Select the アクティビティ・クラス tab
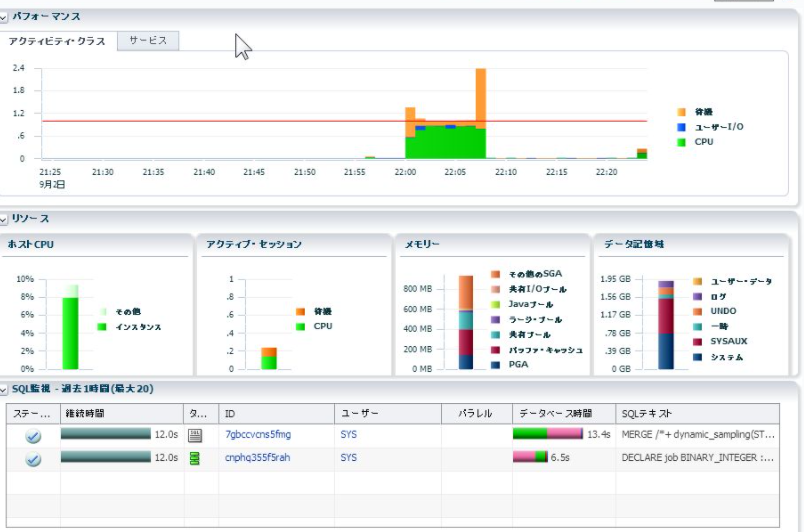This screenshot has height=532, width=804. (57, 41)
